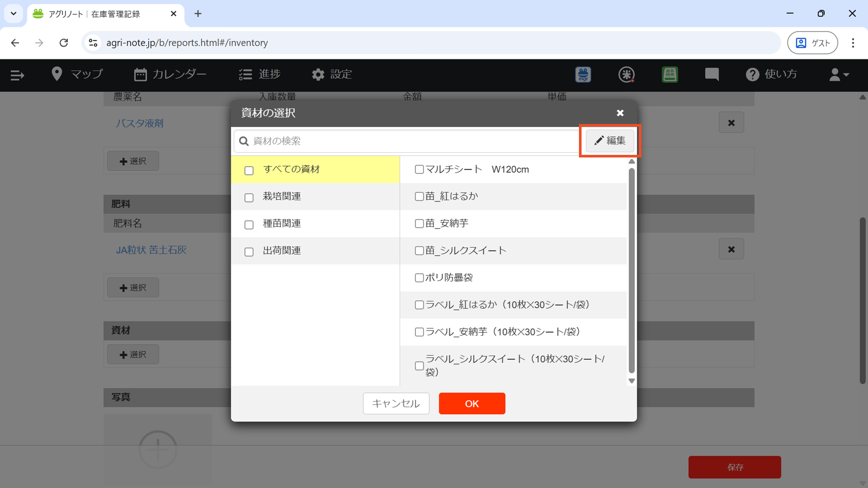This screenshot has height=488, width=868.
Task: Click the blue frog mgr icon
Action: [583, 75]
